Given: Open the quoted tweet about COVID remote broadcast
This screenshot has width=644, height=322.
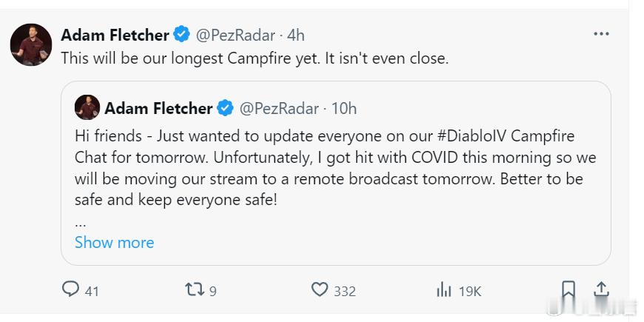Looking at the screenshot, I should 336,172.
